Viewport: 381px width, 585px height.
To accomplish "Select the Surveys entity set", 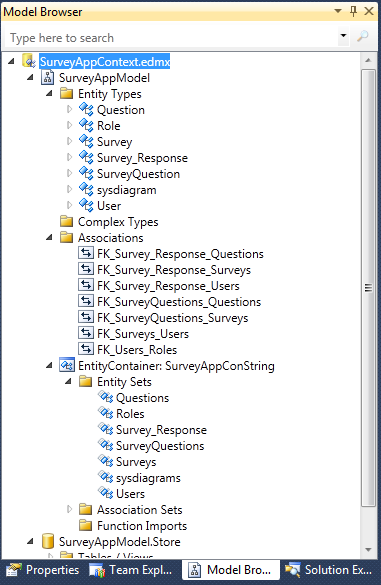I will pos(136,462).
